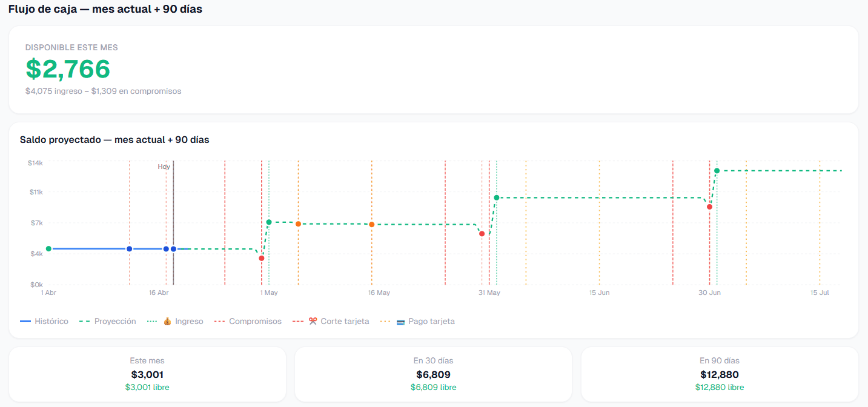Select the red data point before 1 May
The width and height of the screenshot is (868, 407).
pos(262,258)
